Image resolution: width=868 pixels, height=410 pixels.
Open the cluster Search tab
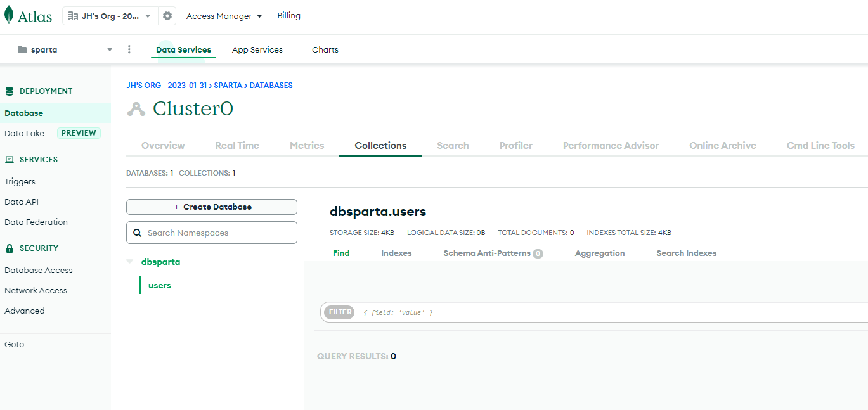[x=453, y=145]
